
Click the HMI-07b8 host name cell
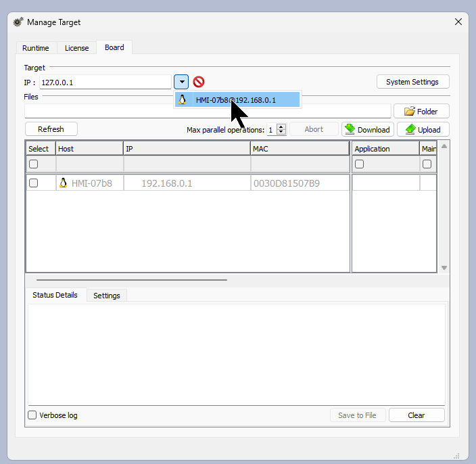[89, 183]
